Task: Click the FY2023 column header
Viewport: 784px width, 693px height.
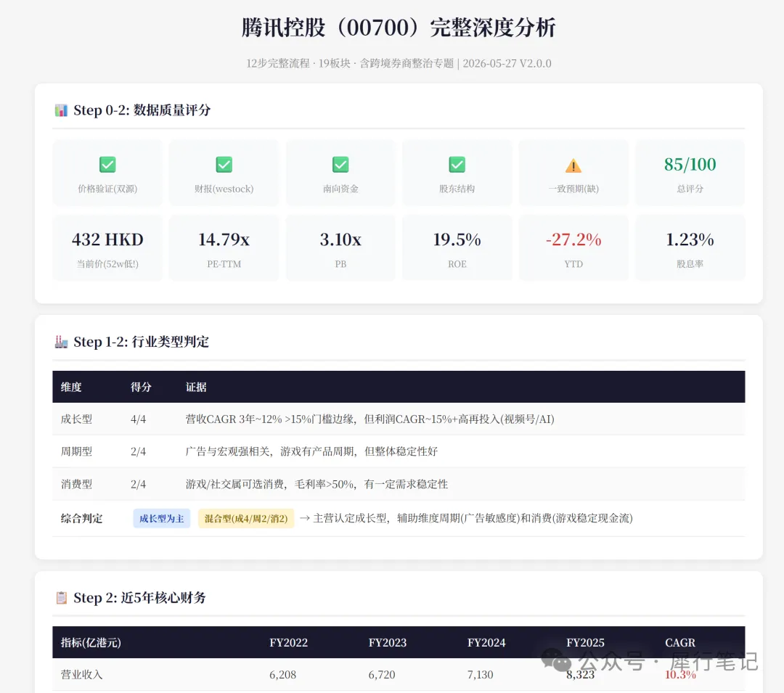Action: pos(388,642)
